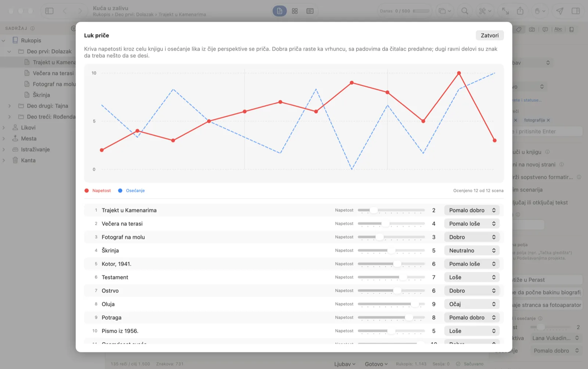Click the Potraga scene name in list

point(111,318)
